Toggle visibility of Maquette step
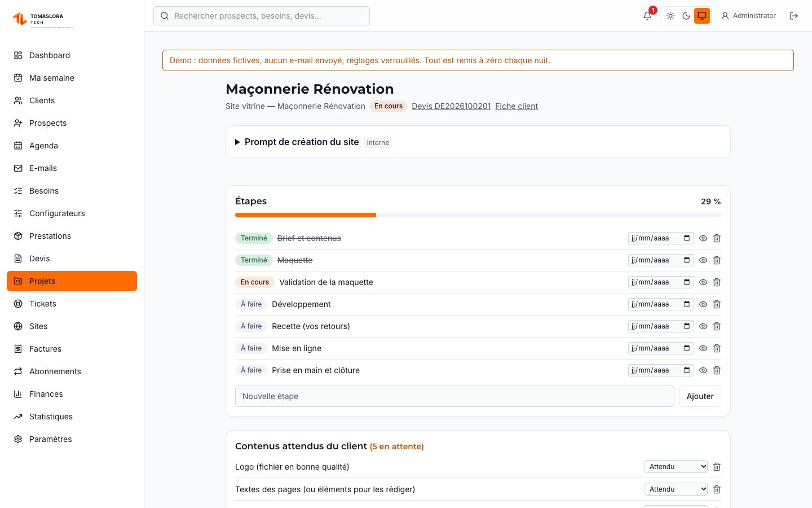812x508 pixels. [703, 260]
